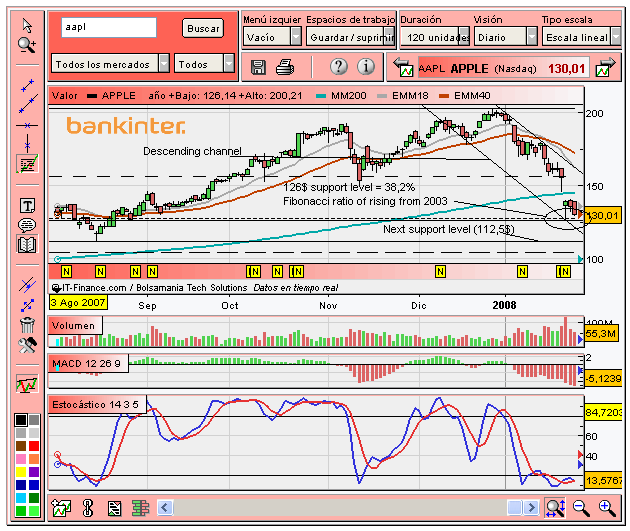The height and width of the screenshot is (531, 630).
Task: Click the 130,01 price tag on chart axis
Action: [602, 216]
